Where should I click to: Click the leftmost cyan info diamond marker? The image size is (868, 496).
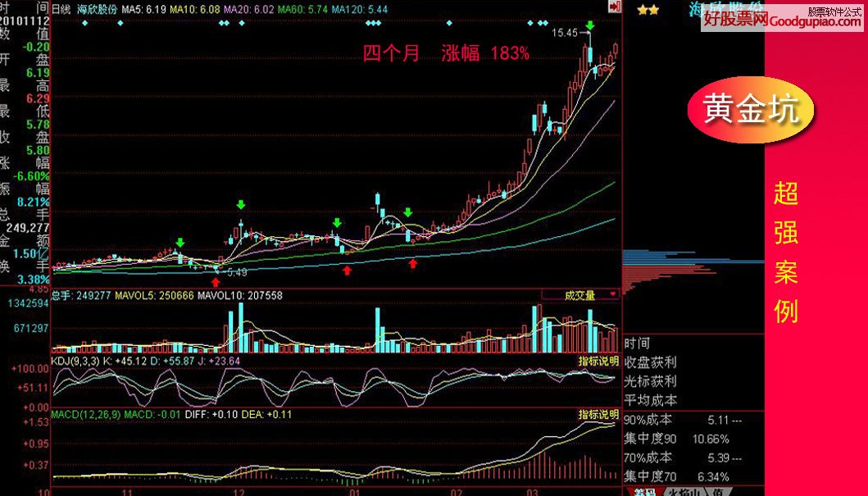click(x=84, y=23)
